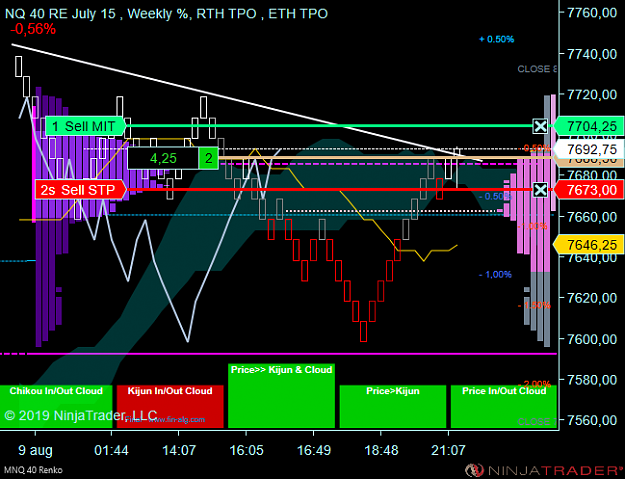This screenshot has width=625, height=479.
Task: Click the 14:07 time axis label
Action: click(179, 450)
